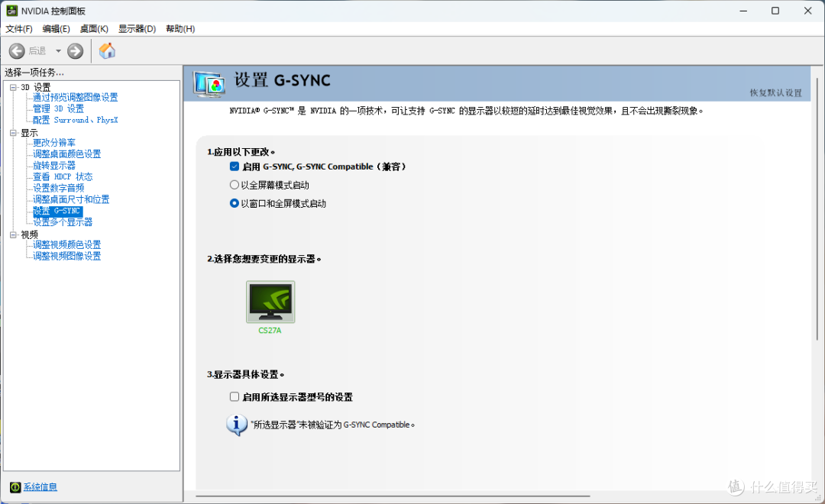Open 更改分辨率 page
The height and width of the screenshot is (504, 825).
tap(54, 143)
